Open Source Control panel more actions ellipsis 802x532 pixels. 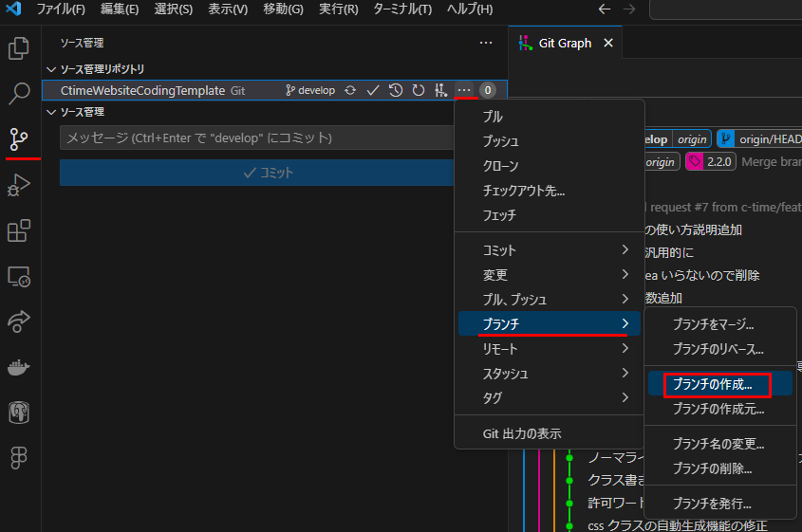pyautogui.click(x=486, y=43)
